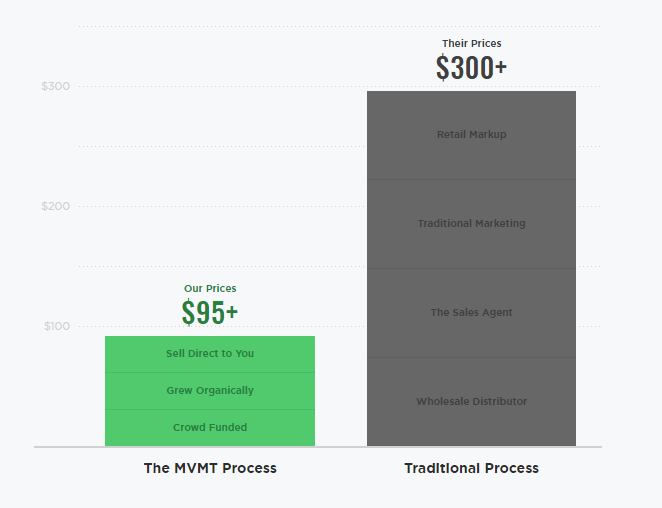Click the word Distributor in gray bar
The width and height of the screenshot is (662, 508).
tap(500, 402)
